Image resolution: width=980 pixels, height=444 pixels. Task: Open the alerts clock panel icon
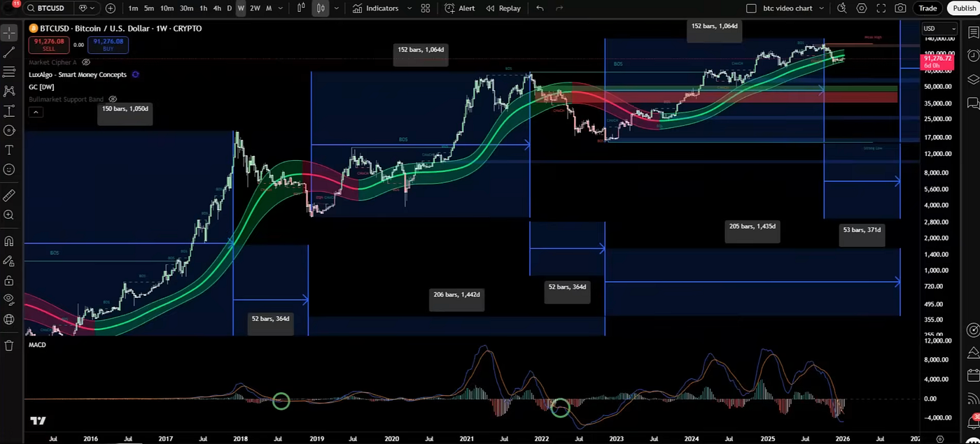click(x=972, y=56)
